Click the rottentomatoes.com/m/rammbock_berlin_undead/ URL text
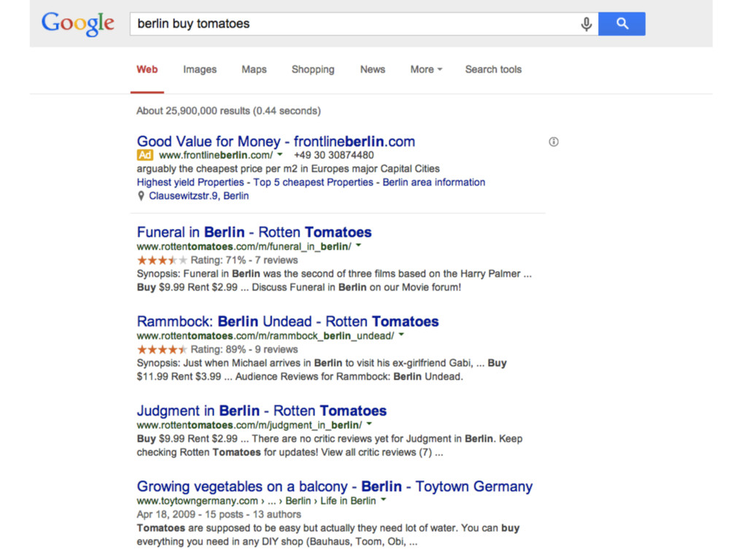 [266, 335]
